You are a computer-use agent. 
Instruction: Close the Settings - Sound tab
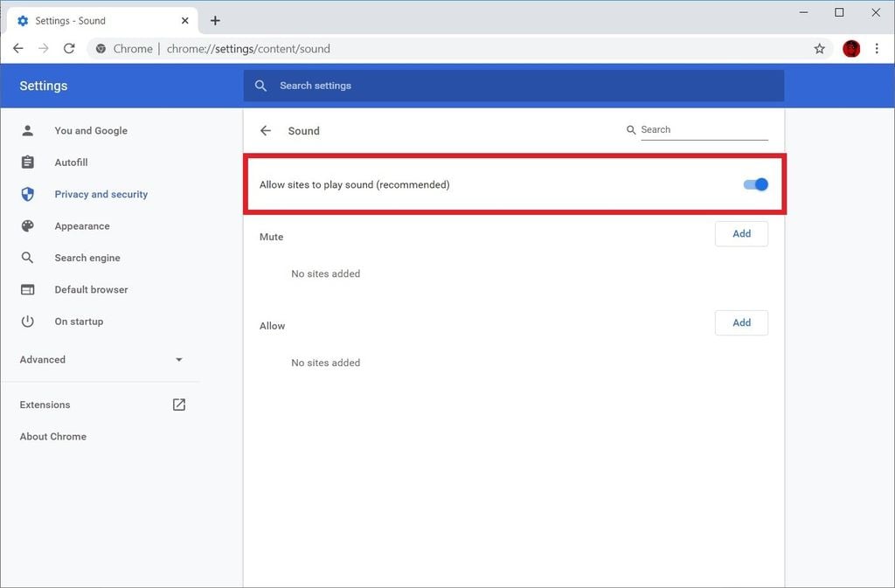pyautogui.click(x=185, y=20)
